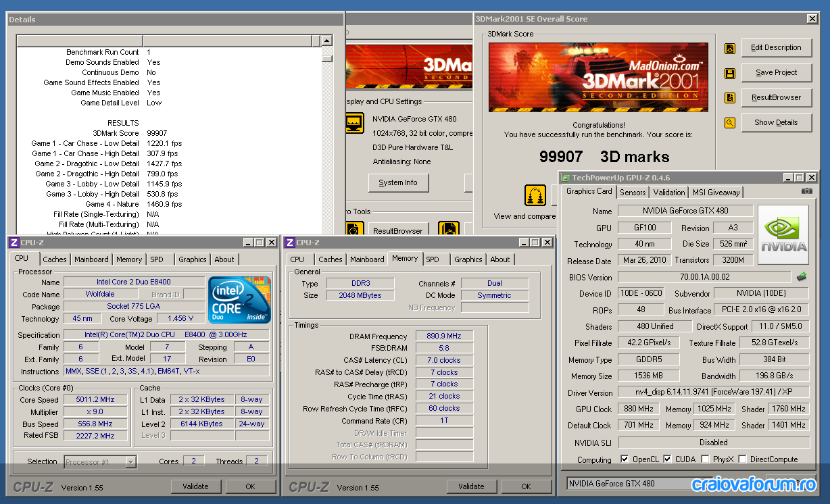Open the Caches tab in left CPU-Z window

click(55, 259)
